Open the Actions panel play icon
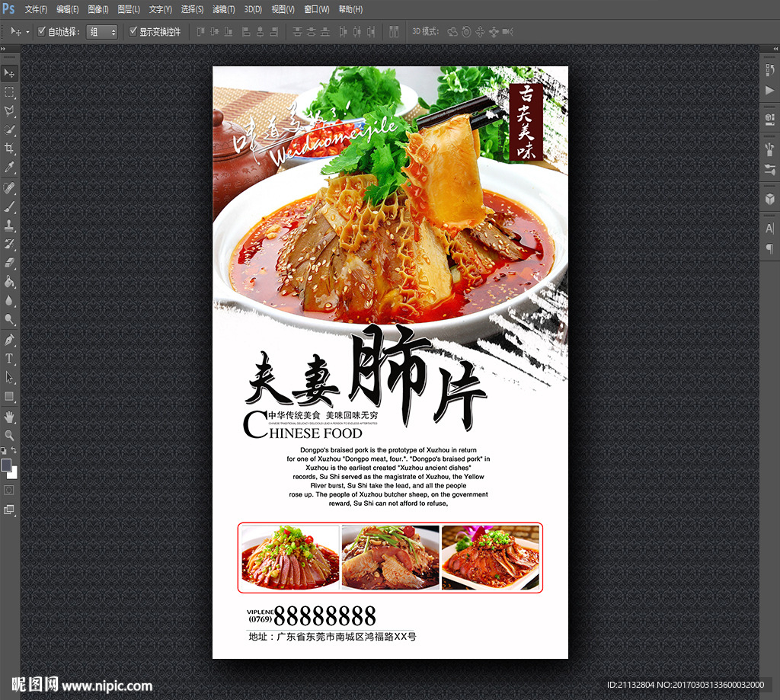Image resolution: width=780 pixels, height=700 pixels. pos(769,90)
